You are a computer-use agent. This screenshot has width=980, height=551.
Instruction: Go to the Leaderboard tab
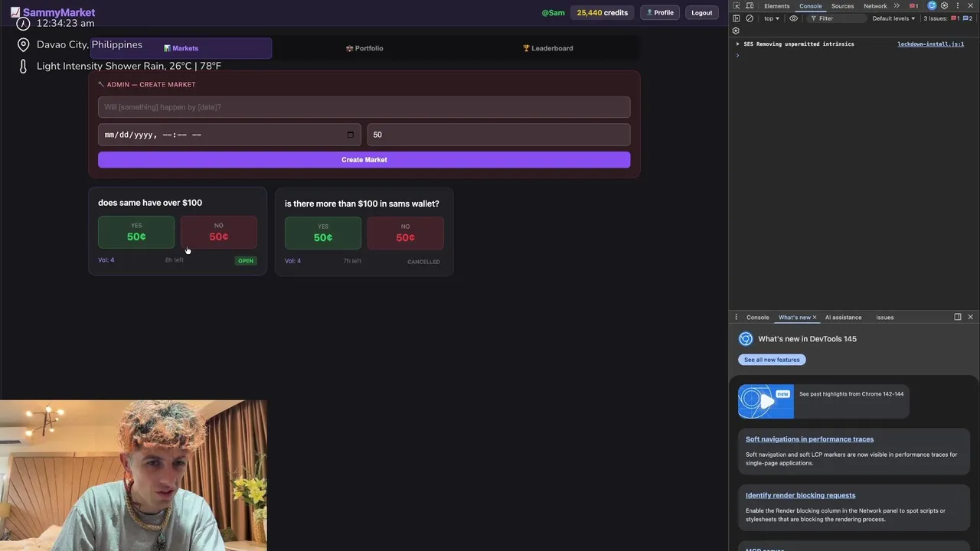tap(547, 48)
